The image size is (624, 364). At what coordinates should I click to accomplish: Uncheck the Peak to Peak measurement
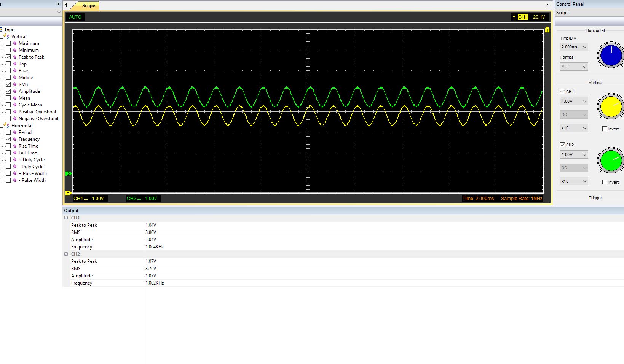tap(8, 57)
